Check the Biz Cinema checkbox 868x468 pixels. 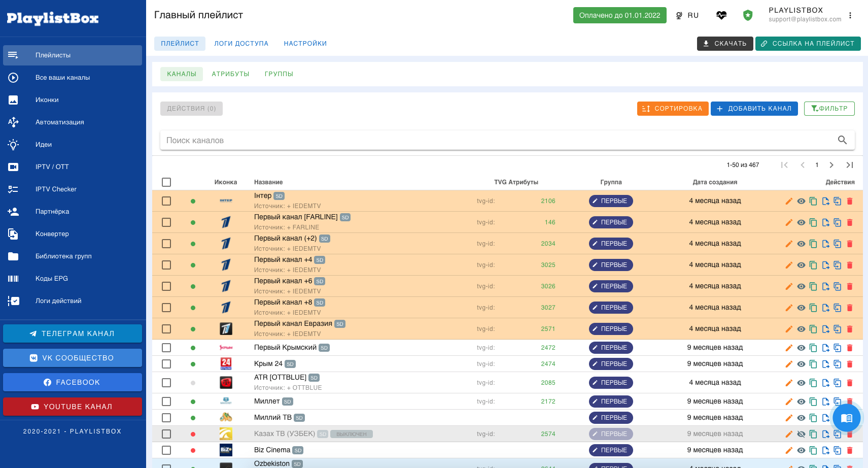[166, 450]
